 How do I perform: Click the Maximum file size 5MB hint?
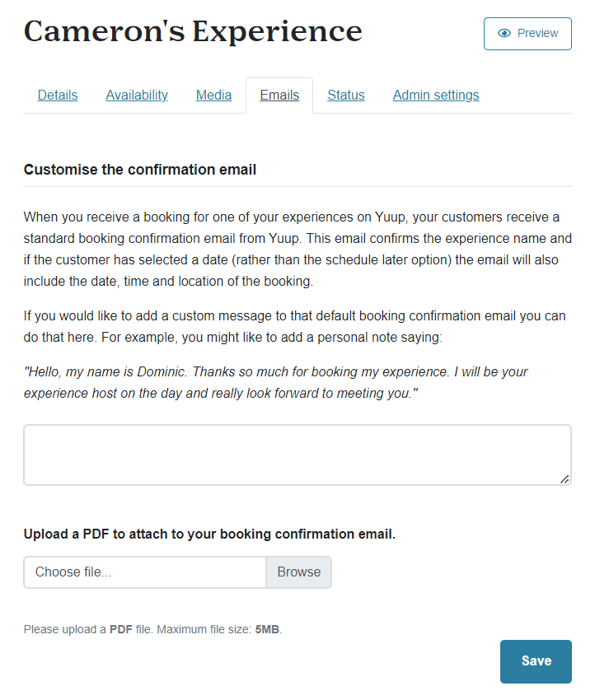coord(152,629)
